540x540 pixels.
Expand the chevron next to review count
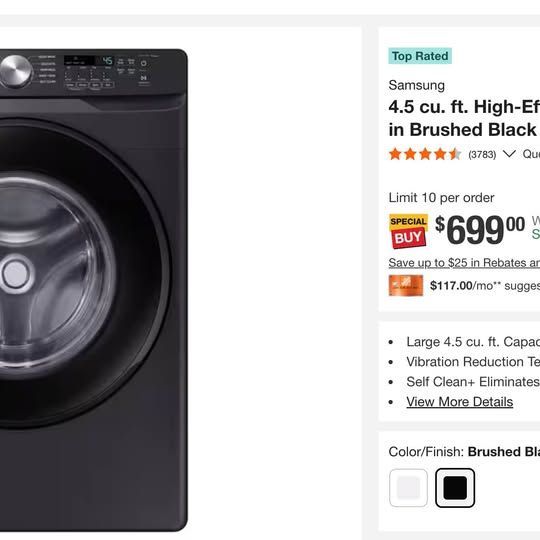(509, 154)
